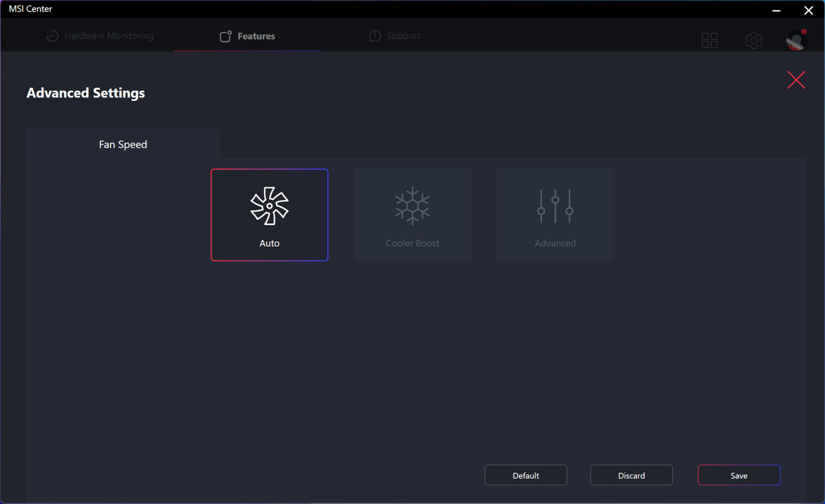Close Advanced Settings with red X
Image resolution: width=825 pixels, height=504 pixels.
(796, 80)
